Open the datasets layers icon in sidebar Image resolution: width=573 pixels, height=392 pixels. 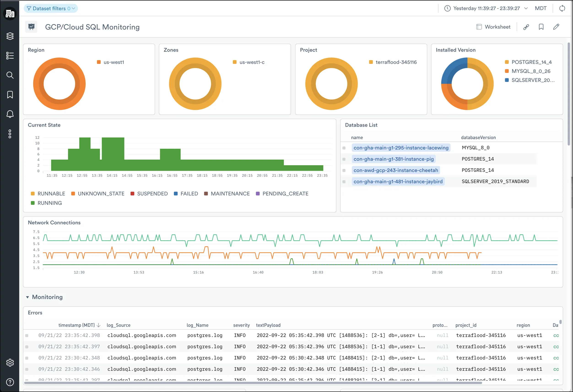coord(10,36)
